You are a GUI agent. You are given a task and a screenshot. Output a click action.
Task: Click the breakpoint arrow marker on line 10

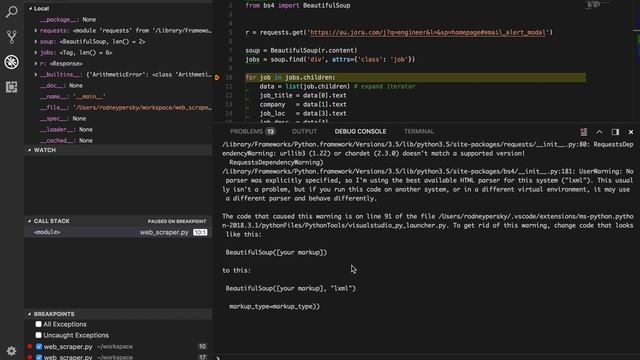pos(217,77)
